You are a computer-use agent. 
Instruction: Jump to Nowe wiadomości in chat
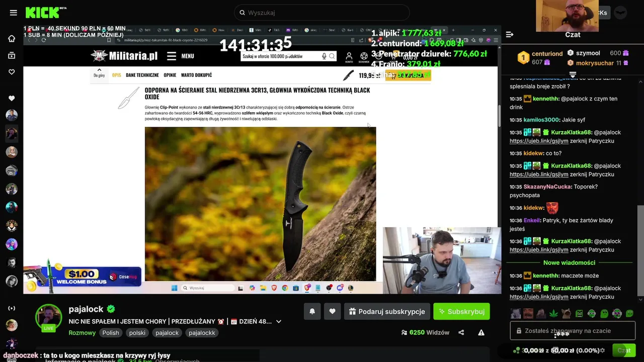569,262
